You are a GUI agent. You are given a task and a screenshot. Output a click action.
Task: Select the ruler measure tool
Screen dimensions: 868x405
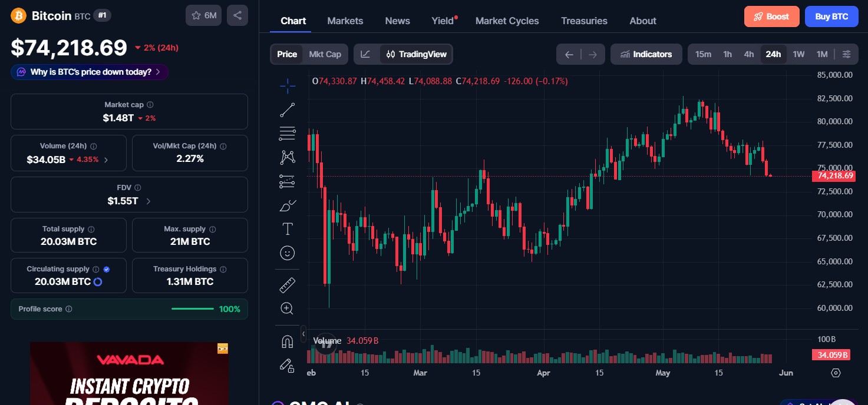click(x=288, y=286)
